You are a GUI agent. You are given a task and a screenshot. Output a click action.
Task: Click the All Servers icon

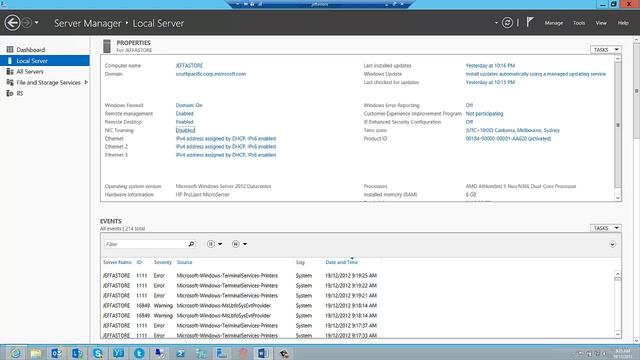(10, 71)
